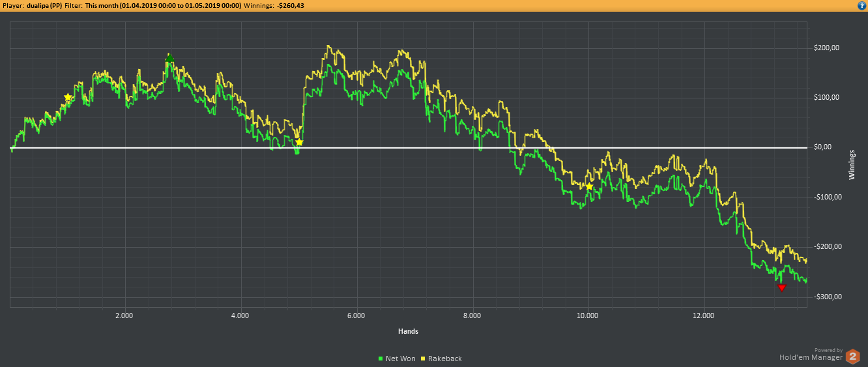868x367 pixels.
Task: Click the -$300,00 axis label
Action: tap(826, 296)
